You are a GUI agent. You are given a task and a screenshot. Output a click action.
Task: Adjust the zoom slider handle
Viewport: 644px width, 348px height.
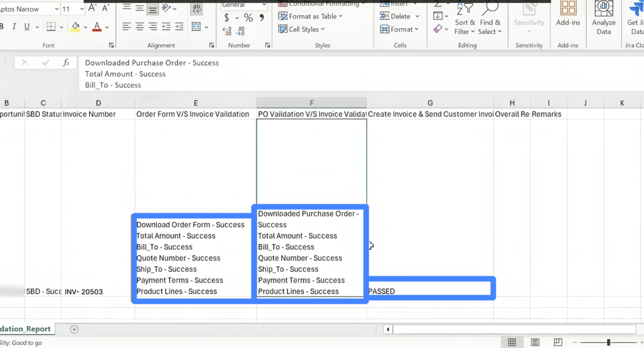[609, 342]
